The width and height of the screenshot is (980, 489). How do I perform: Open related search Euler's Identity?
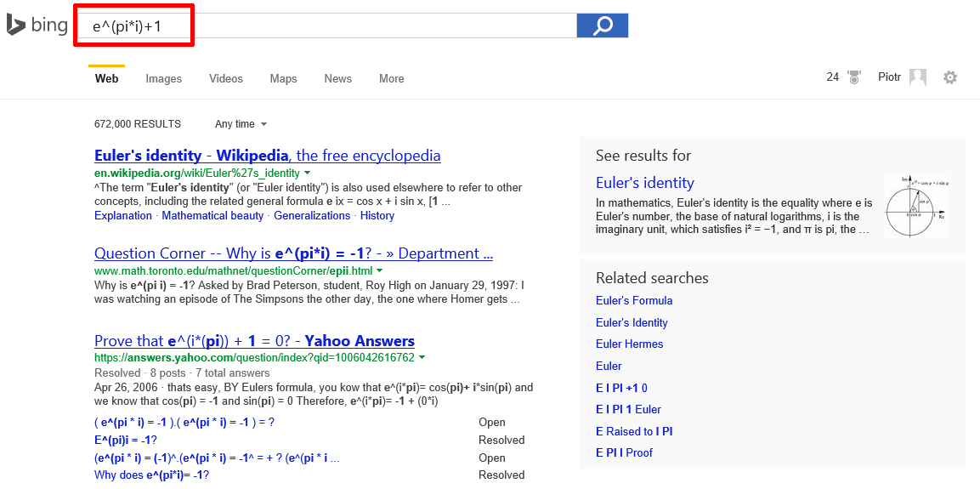point(632,322)
